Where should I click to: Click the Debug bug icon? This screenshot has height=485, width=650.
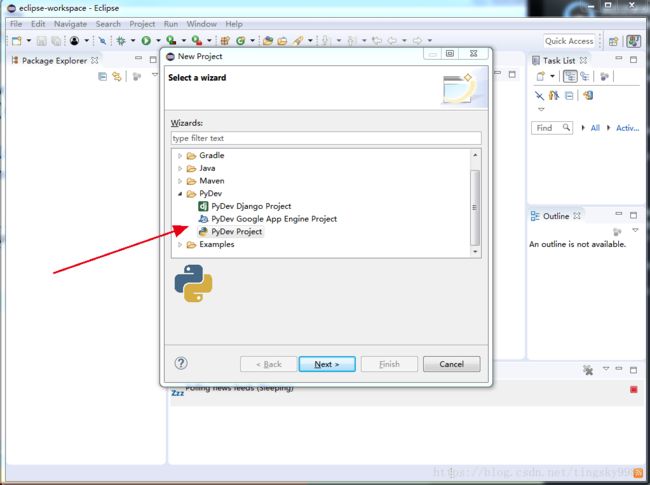pyautogui.click(x=121, y=41)
